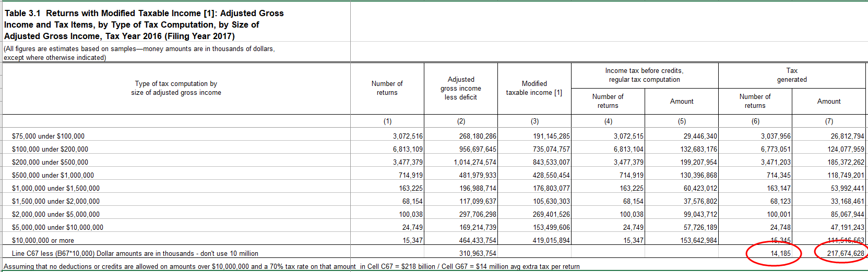Click the "Modified taxable income [1]" header
Screen dimensions: 868x272
[x=534, y=88]
